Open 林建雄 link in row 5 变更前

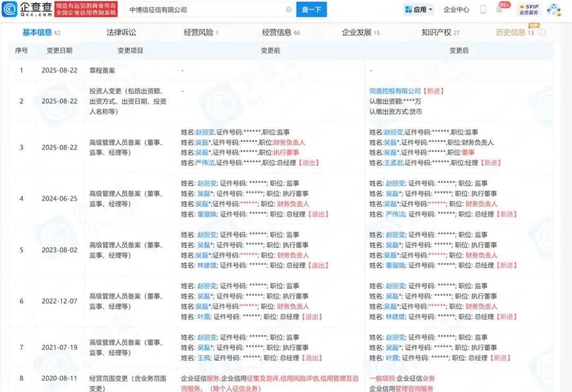point(207,266)
